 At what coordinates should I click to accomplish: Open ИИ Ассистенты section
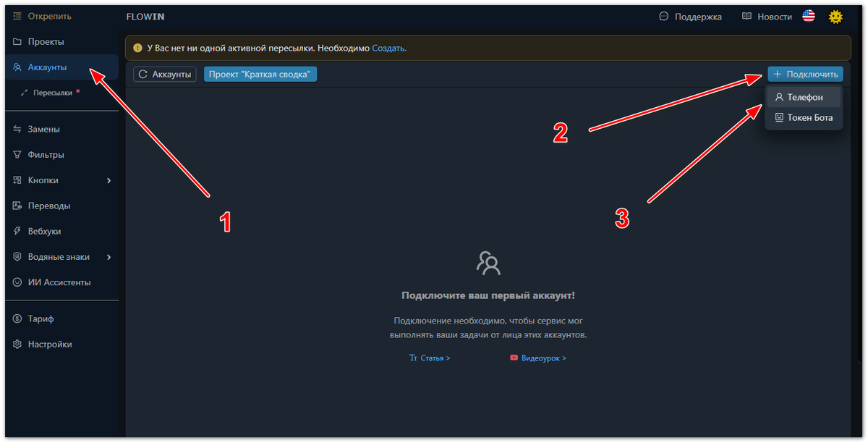(61, 282)
